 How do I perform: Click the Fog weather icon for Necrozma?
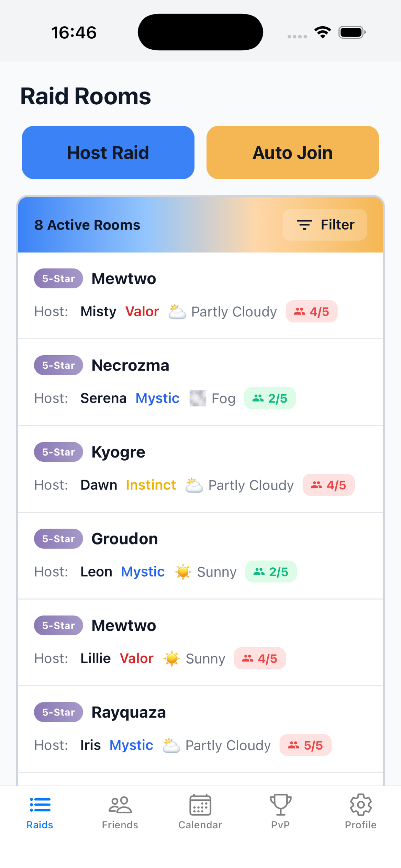coord(198,398)
